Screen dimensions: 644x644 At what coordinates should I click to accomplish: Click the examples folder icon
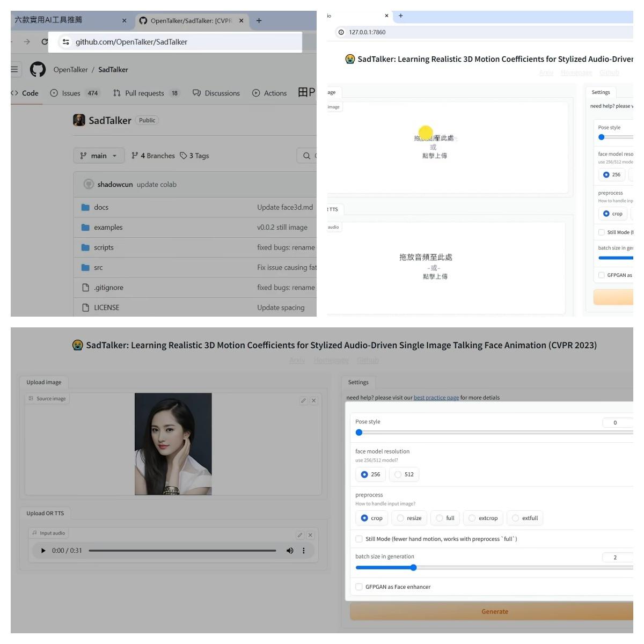coord(85,227)
